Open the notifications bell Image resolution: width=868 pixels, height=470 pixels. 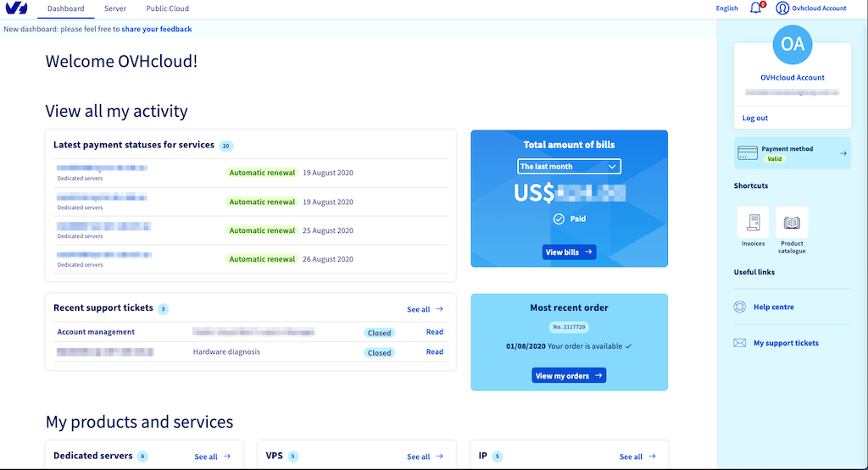pyautogui.click(x=755, y=8)
